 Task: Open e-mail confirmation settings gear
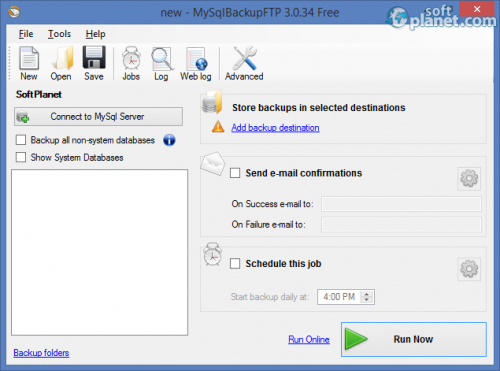tap(469, 178)
